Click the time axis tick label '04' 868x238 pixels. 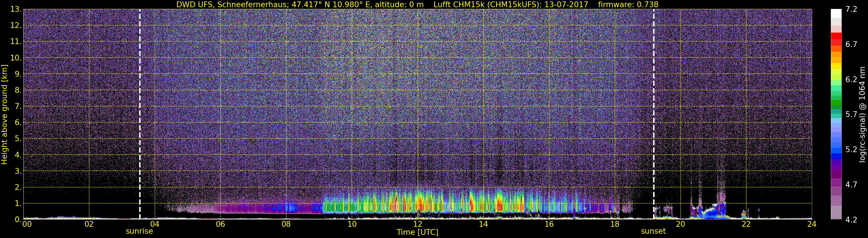point(155,224)
